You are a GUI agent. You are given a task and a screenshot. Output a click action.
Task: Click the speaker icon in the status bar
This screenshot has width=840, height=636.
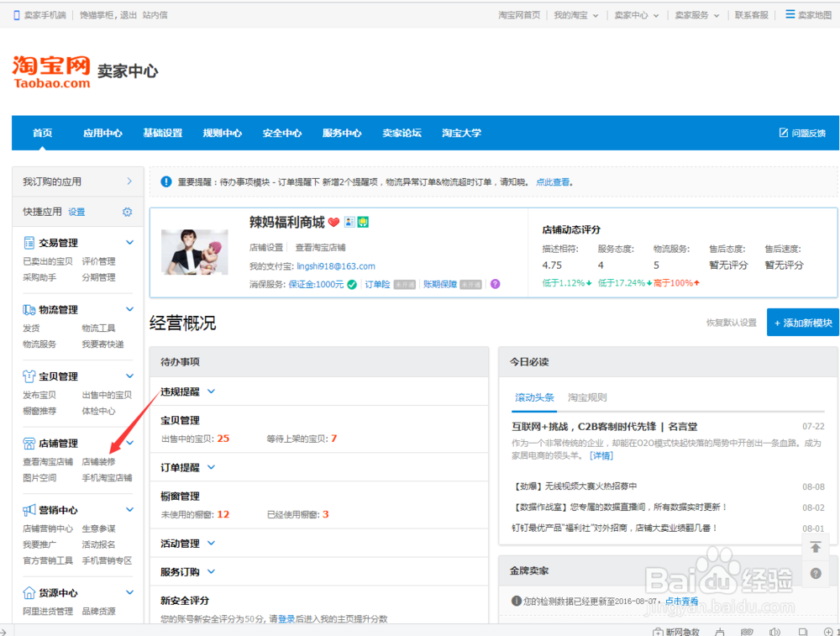tap(774, 629)
